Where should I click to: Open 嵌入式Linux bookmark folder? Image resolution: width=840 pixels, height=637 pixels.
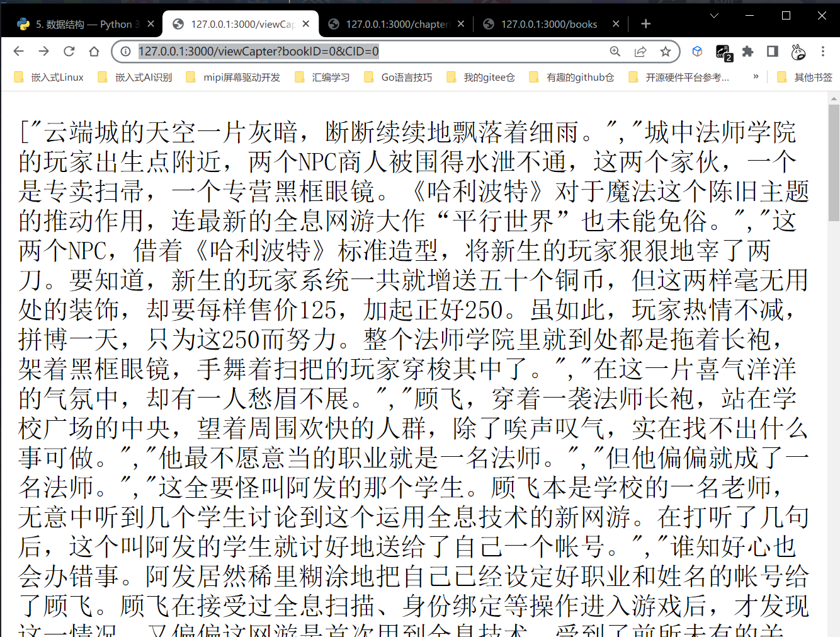click(x=48, y=77)
